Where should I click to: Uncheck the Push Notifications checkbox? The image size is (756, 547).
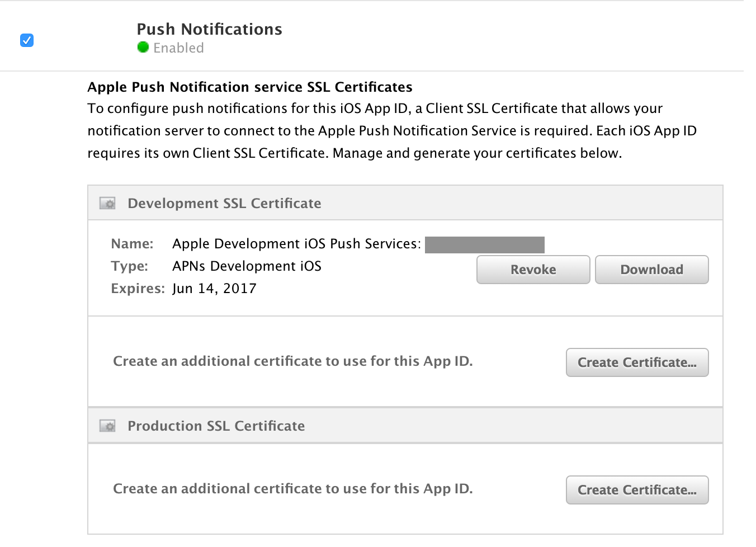(x=26, y=40)
